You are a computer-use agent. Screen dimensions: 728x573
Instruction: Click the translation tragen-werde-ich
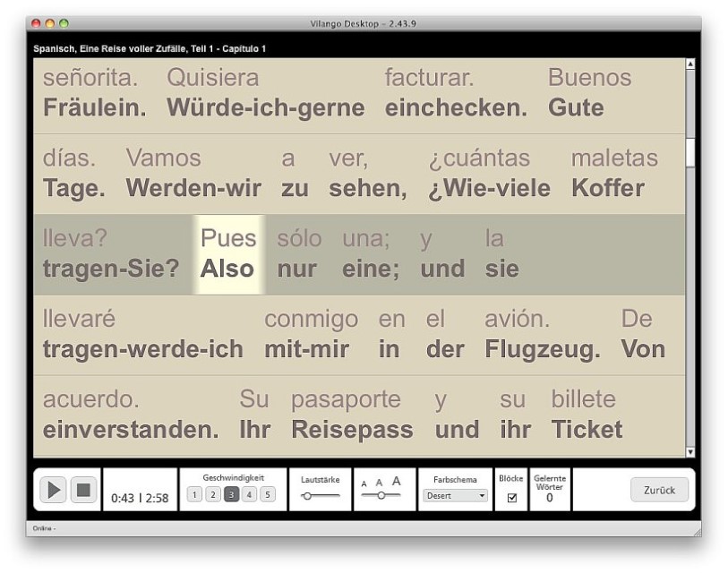coord(143,350)
